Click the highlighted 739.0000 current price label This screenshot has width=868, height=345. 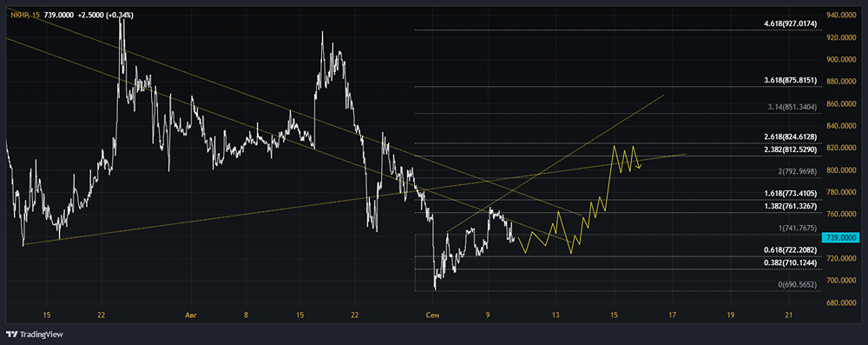pyautogui.click(x=841, y=237)
